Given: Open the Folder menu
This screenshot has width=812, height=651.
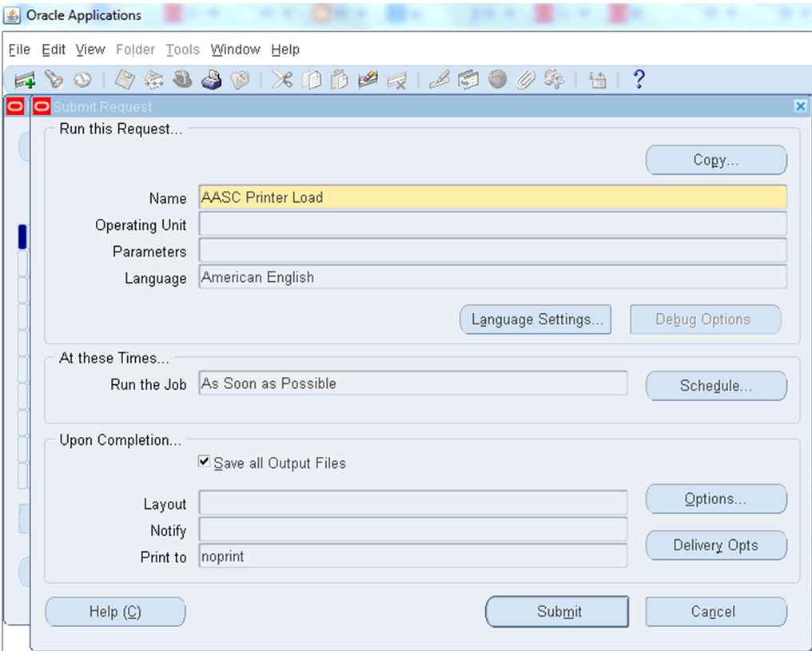Looking at the screenshot, I should (x=135, y=50).
